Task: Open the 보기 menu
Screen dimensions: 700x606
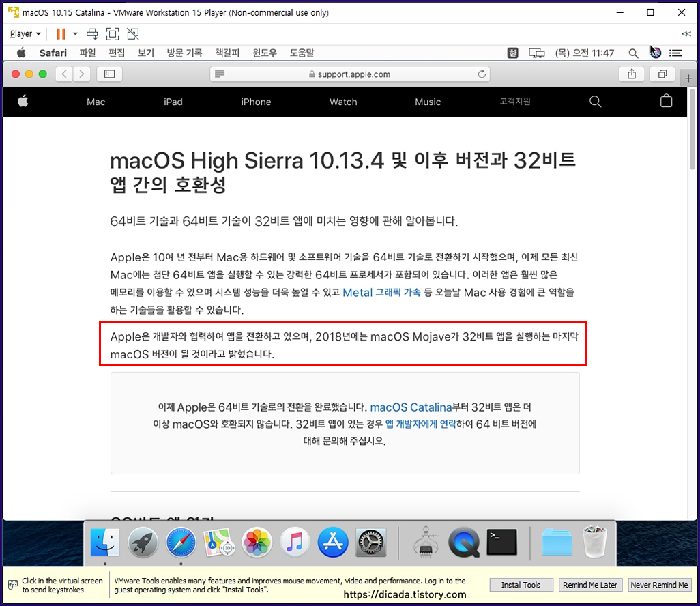Action: coord(146,53)
